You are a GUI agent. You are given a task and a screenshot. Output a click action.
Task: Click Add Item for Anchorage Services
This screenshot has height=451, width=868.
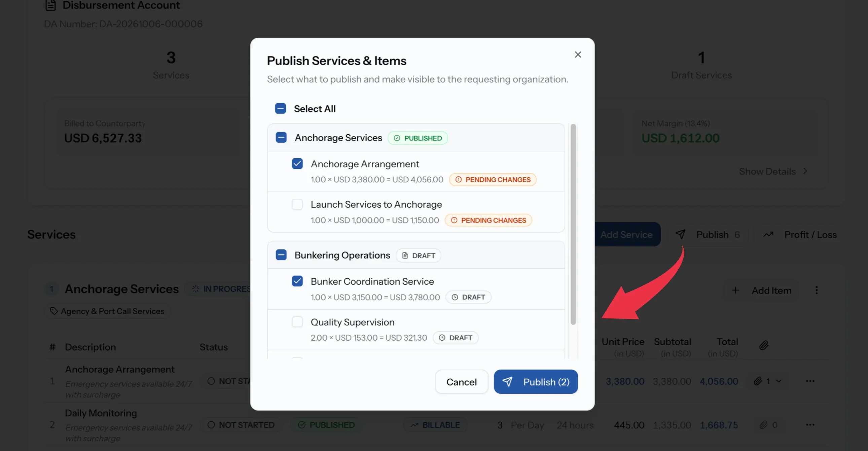762,290
